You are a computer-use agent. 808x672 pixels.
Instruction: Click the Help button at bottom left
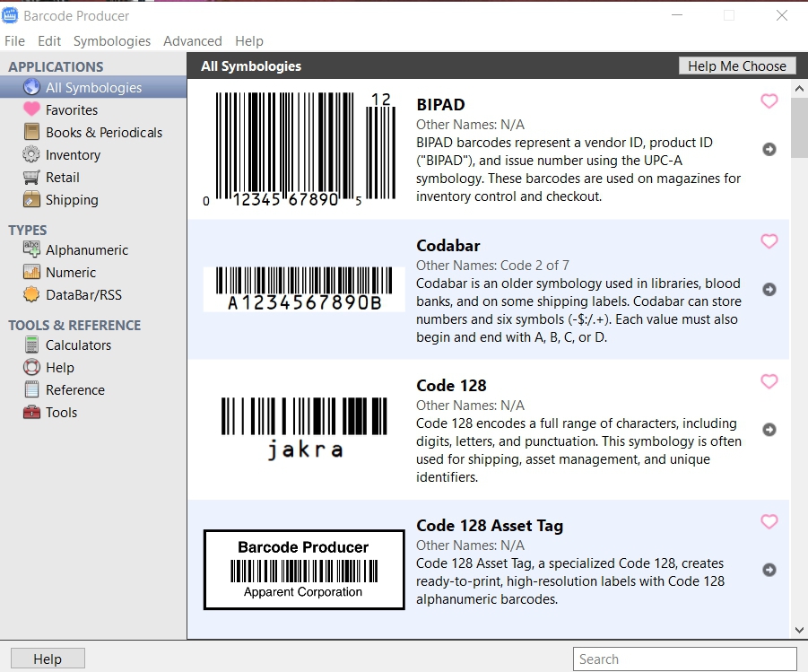click(48, 659)
